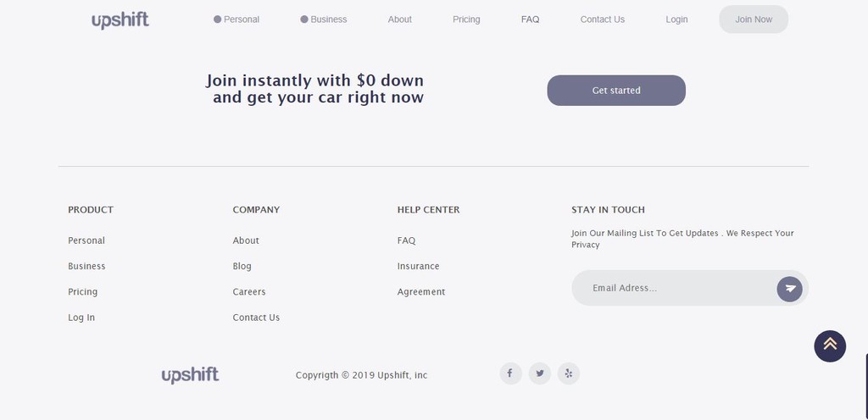Open the Careers link under Company
This screenshot has height=420, width=868.
(x=249, y=292)
